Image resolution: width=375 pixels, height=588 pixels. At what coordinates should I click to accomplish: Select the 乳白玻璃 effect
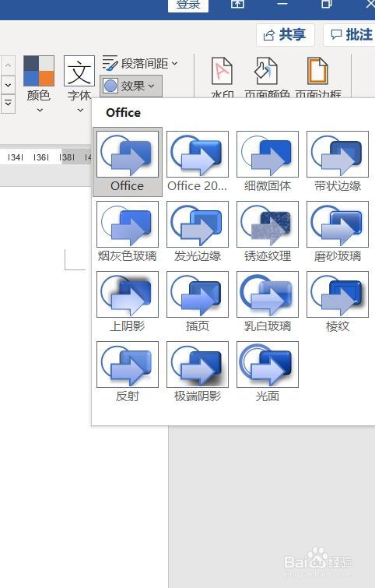[268, 302]
